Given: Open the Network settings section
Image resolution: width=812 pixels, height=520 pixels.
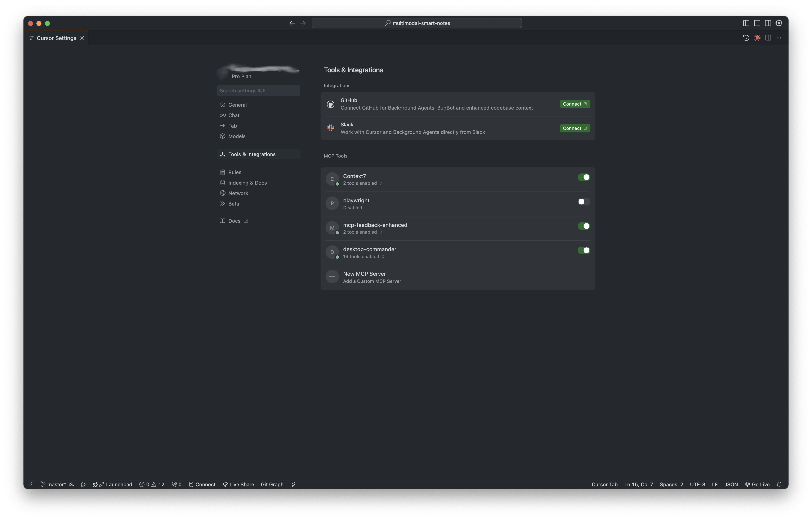Looking at the screenshot, I should tap(259, 193).
